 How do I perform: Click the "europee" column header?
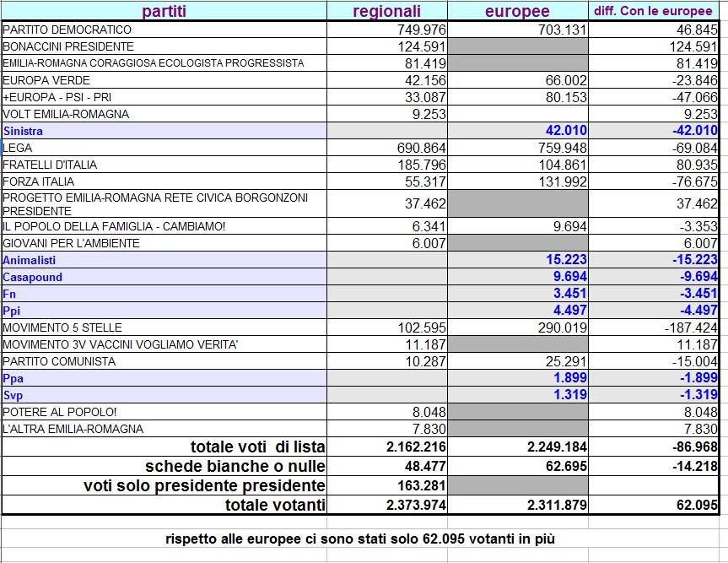click(517, 11)
